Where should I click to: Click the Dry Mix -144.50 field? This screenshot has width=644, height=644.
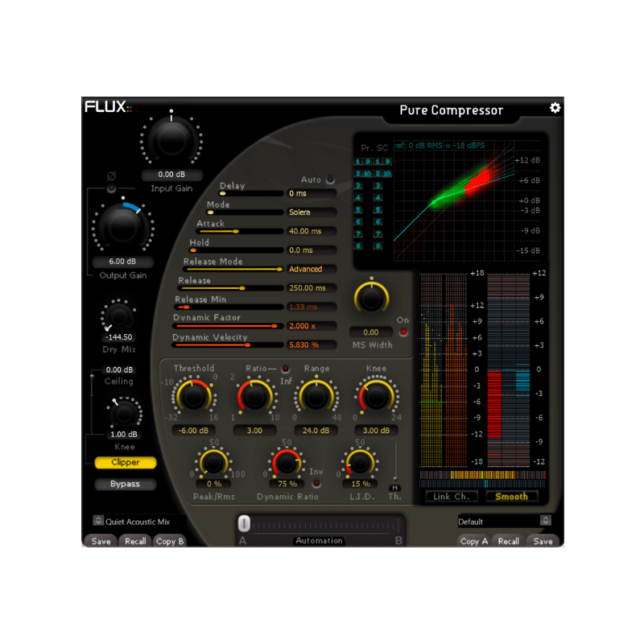pyautogui.click(x=118, y=337)
